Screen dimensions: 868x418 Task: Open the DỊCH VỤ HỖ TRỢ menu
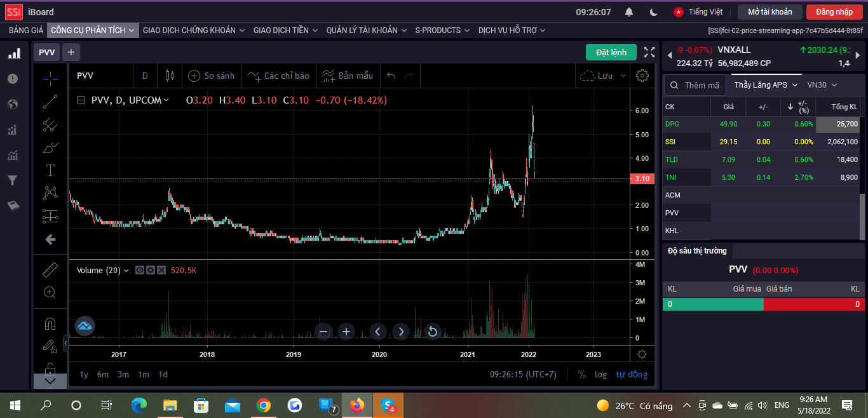pos(512,30)
